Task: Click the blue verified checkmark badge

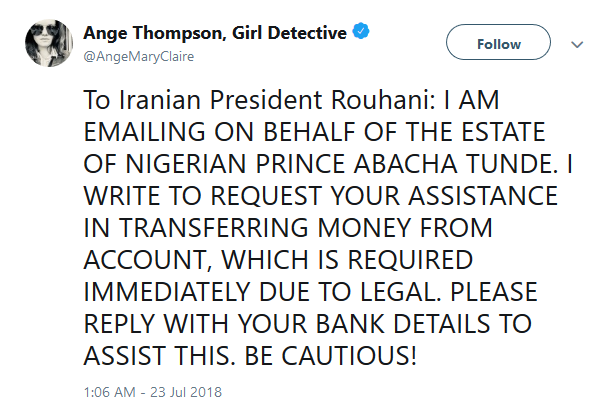Action: 361,32
